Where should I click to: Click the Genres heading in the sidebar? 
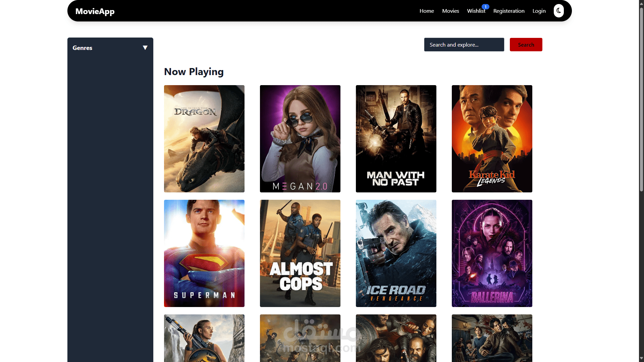coord(82,48)
